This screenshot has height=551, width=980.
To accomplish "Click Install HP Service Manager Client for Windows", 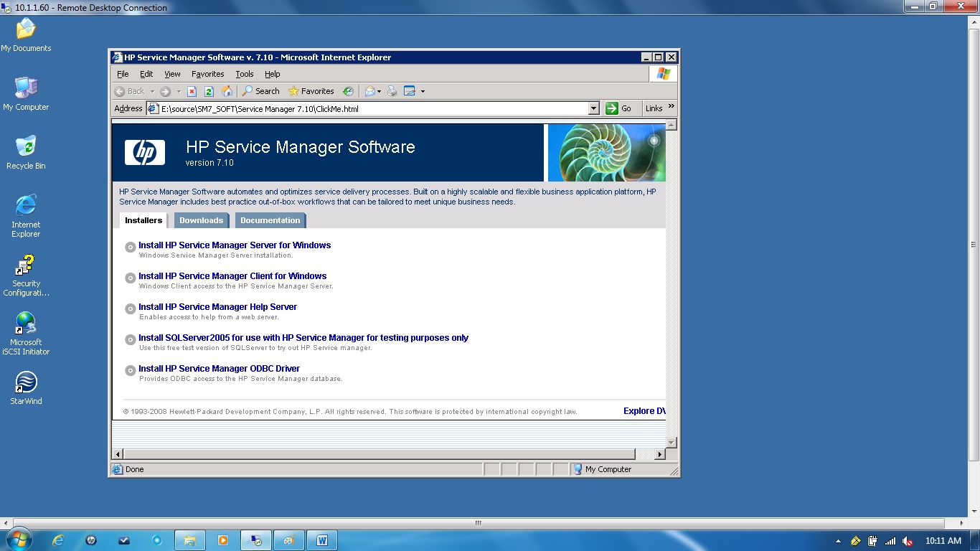I will 232,276.
